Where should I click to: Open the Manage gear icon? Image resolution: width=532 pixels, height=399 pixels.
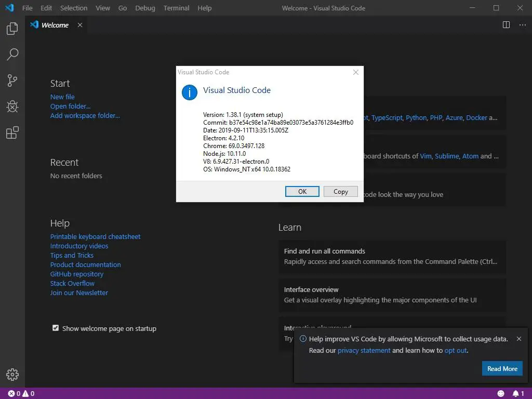[12, 375]
